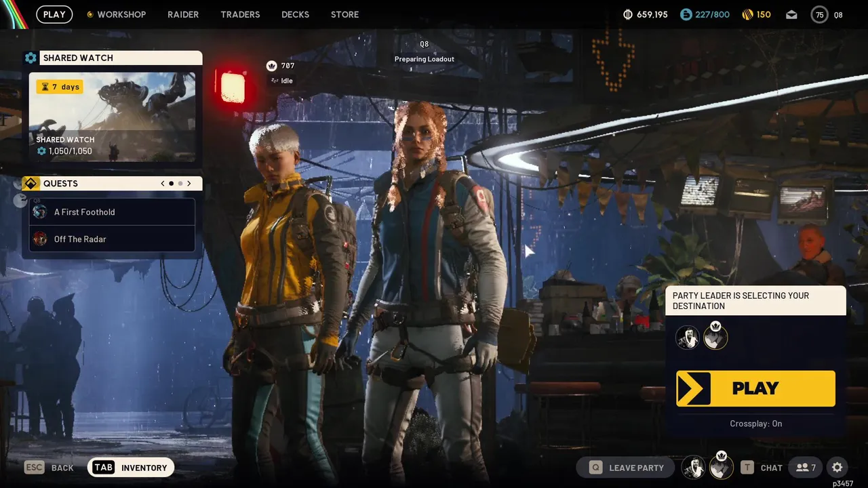
Task: Switch to the RAIDER tab
Action: tap(183, 14)
